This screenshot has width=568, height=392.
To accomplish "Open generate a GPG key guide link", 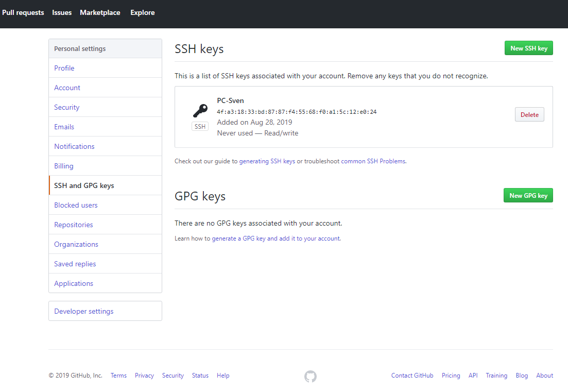I will 276,238.
